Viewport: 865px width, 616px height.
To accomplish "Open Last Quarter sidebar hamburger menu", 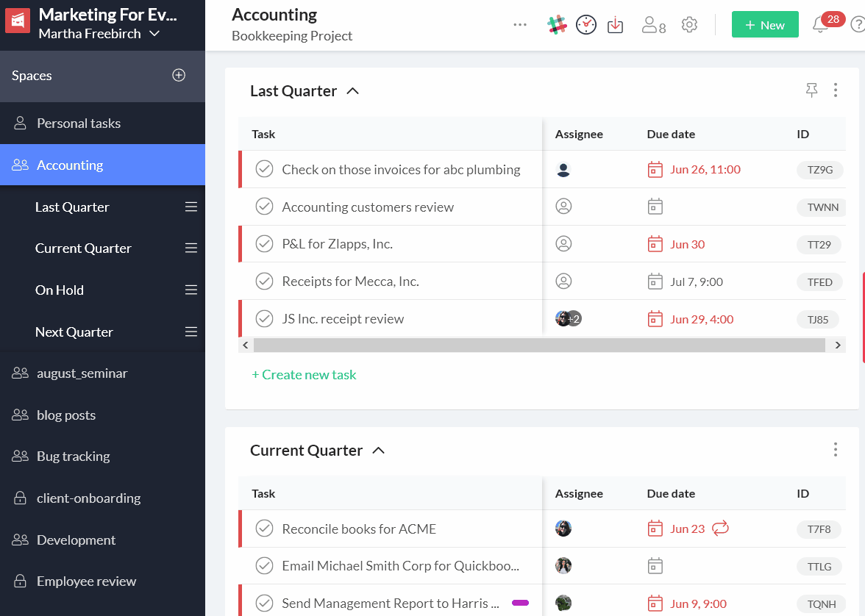I will point(191,207).
